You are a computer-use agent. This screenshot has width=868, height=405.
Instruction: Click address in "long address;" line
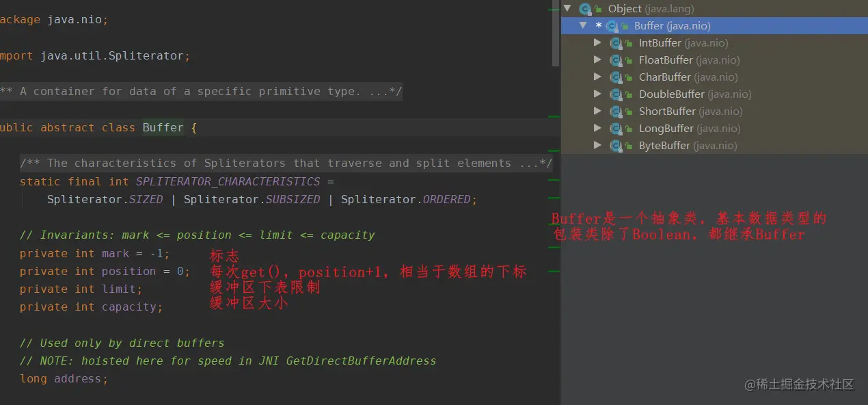(77, 379)
